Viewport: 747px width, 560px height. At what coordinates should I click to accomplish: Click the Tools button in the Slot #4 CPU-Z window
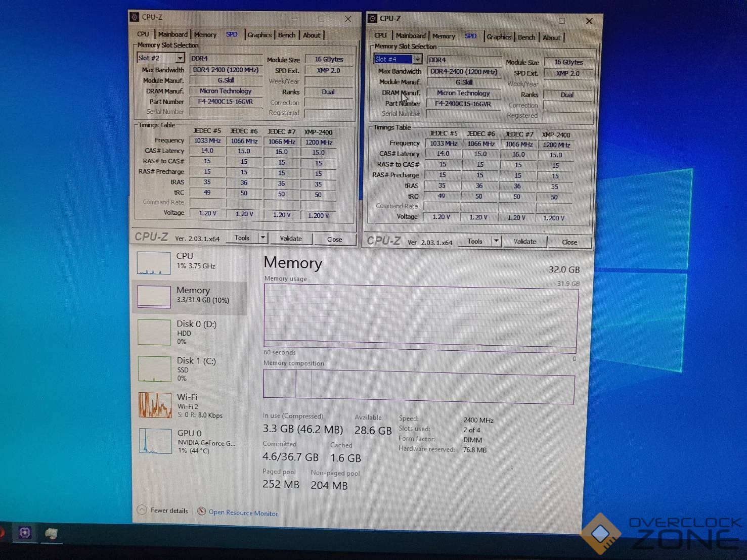click(x=475, y=242)
